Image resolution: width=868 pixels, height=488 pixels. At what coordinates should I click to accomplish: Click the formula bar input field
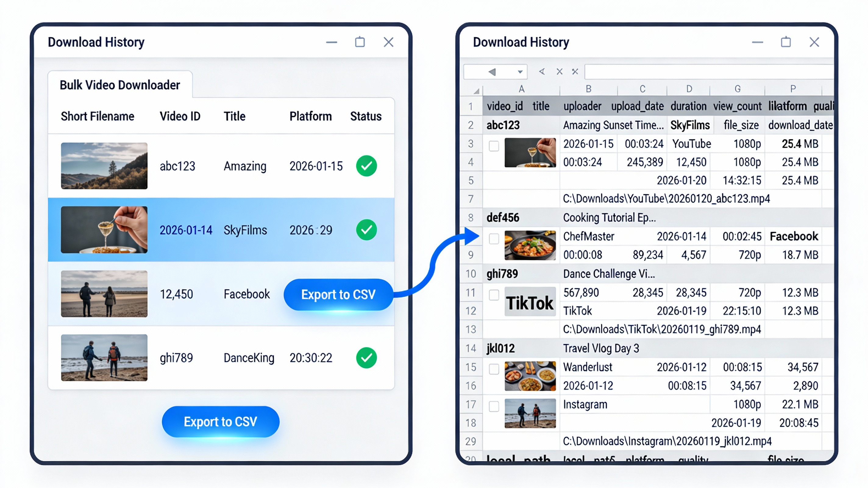click(709, 72)
